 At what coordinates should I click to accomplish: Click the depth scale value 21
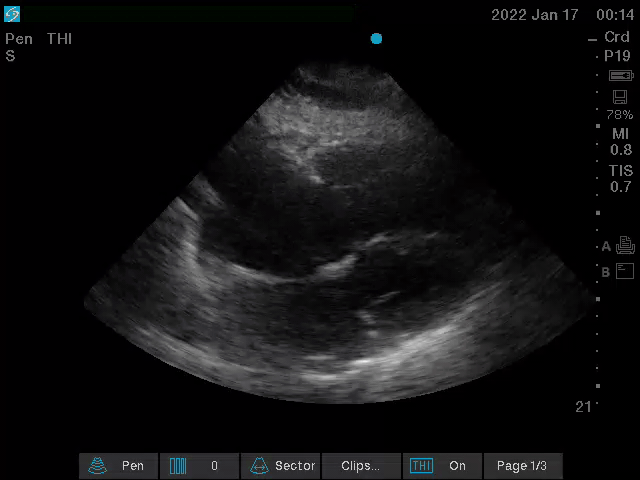(583, 407)
